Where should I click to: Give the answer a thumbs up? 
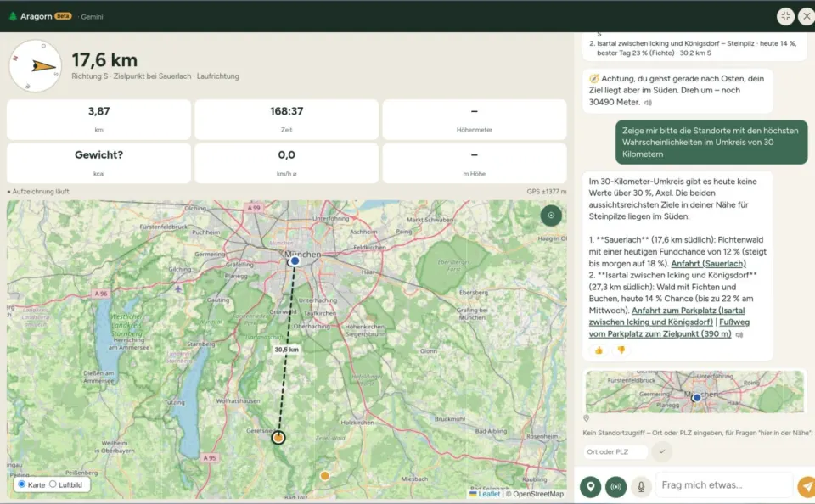coord(599,350)
